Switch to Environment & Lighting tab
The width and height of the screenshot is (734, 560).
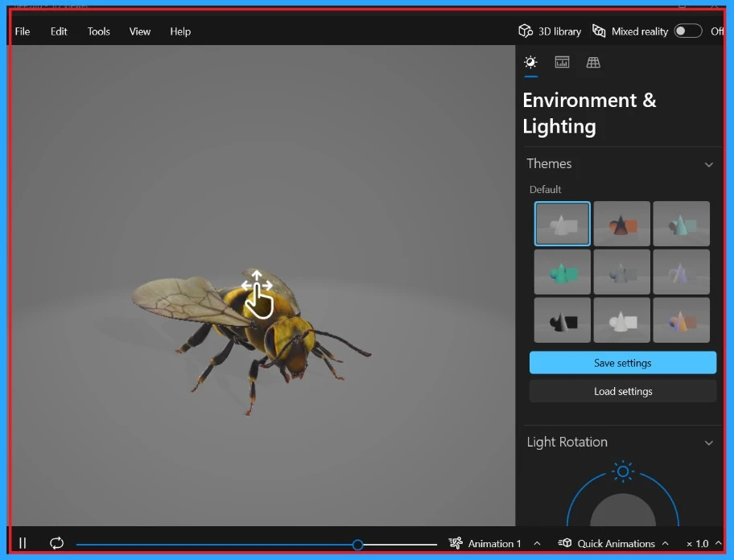[x=531, y=62]
